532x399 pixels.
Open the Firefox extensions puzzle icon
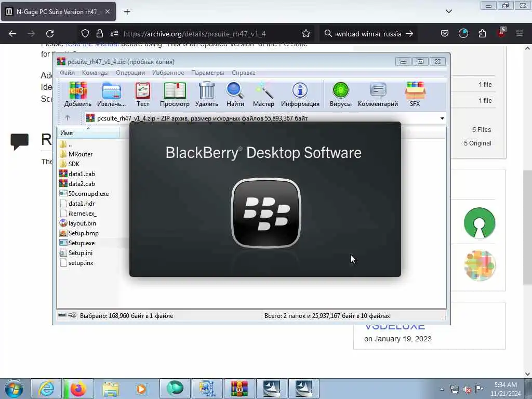pos(482,33)
